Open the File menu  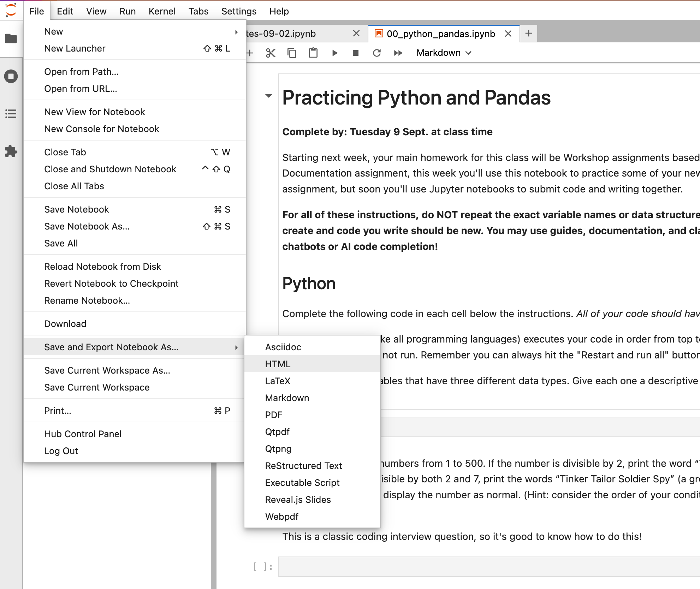pos(37,11)
